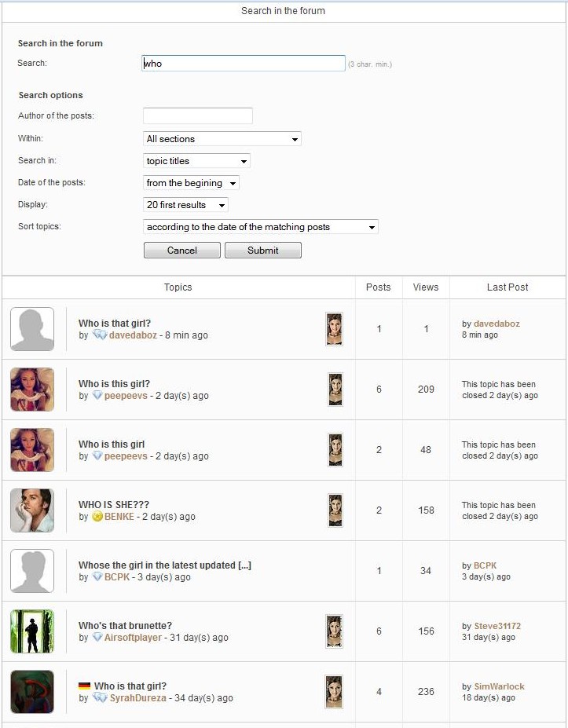Click the Search text field containing 'who'
The height and width of the screenshot is (728, 568).
tap(244, 63)
